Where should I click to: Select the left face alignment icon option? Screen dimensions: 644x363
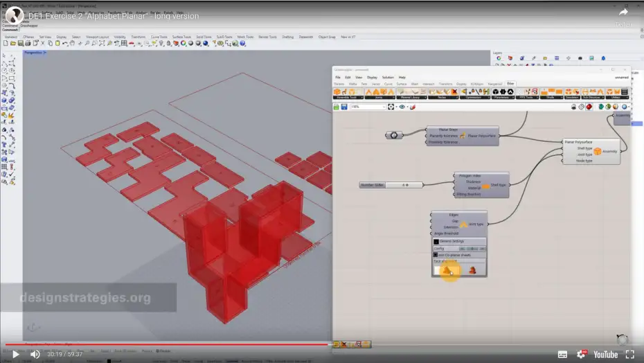[447, 270]
